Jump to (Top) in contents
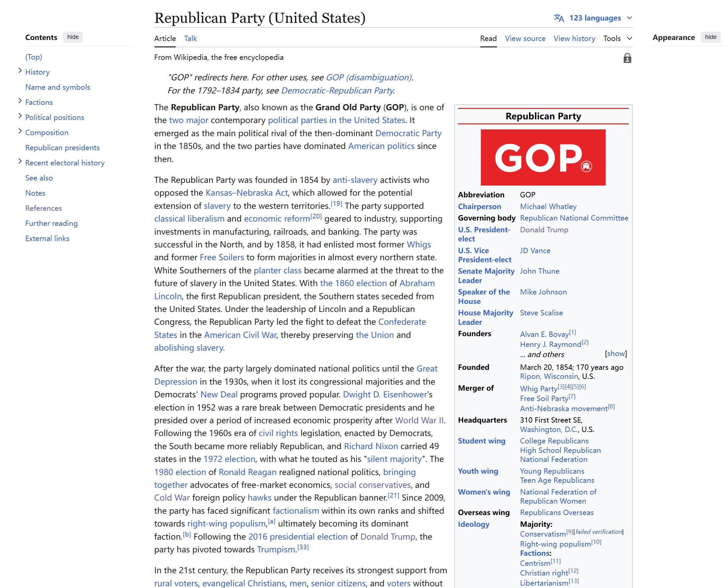725x588 pixels. pos(34,57)
